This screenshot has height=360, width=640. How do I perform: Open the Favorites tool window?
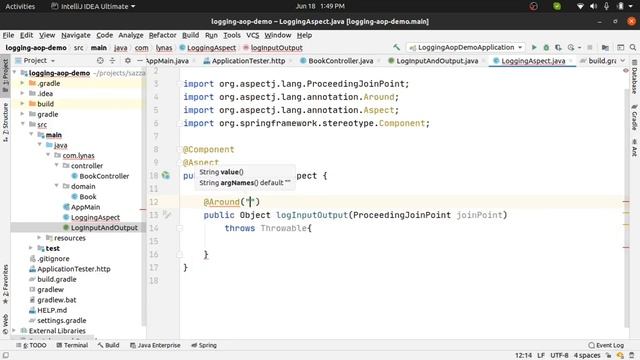(x=5, y=284)
